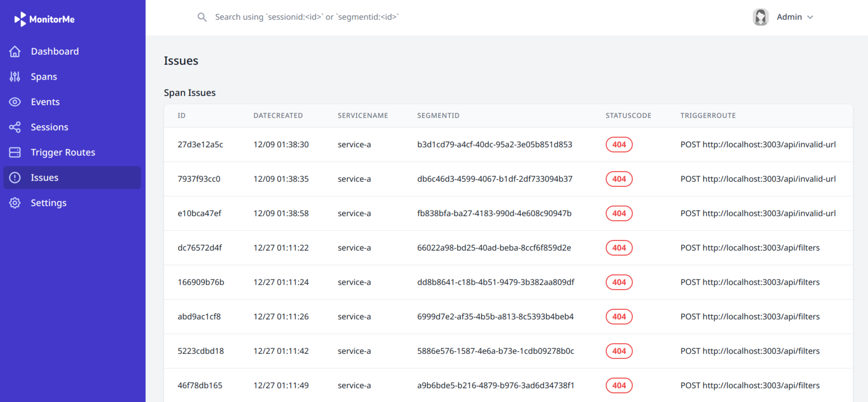This screenshot has height=402, width=868.
Task: Click the 404 badge in row 46f78db165
Action: 619,385
